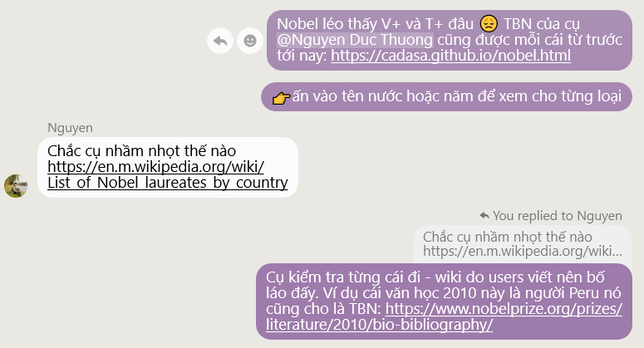Click the pointing hand emoji before 'ấn vào'

tap(282, 98)
